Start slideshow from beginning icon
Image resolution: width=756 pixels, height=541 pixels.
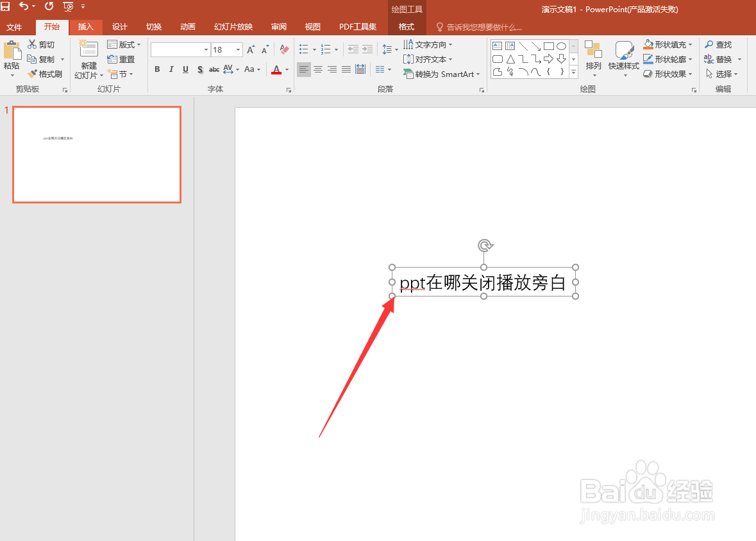(68, 6)
